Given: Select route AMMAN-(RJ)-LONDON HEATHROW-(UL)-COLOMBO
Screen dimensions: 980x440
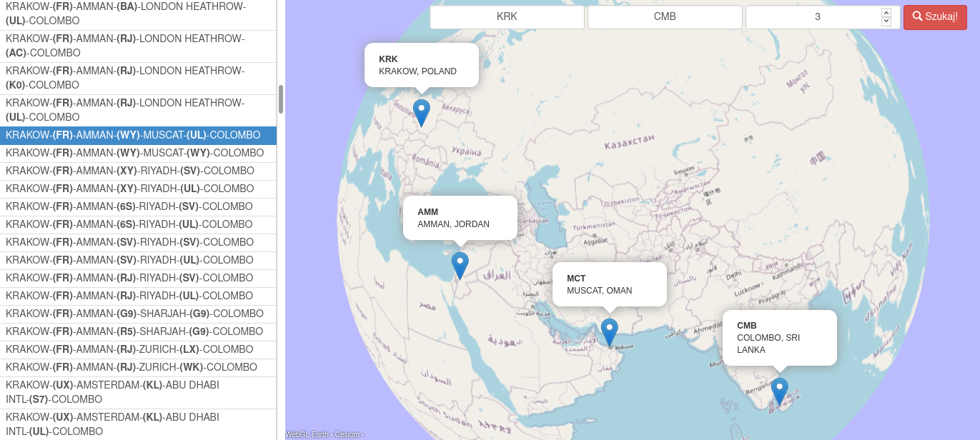Looking at the screenshot, I should click(138, 111).
